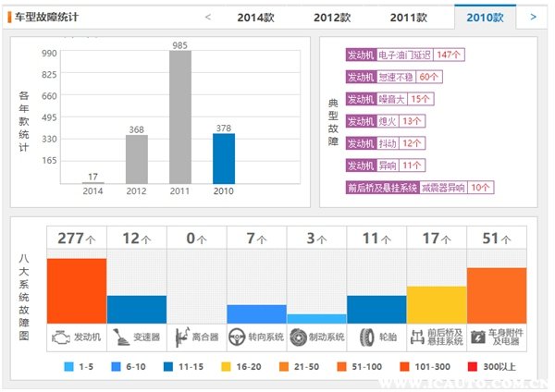This screenshot has height=392, width=555.
Task: Select the steering system (转向系统) icon
Action: pyautogui.click(x=238, y=337)
